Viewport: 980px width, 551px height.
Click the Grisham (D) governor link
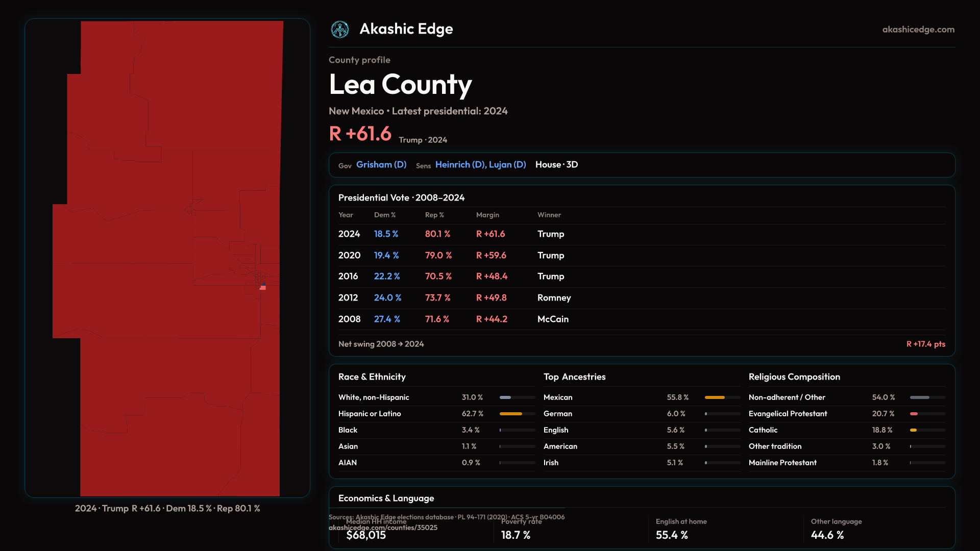pos(381,165)
